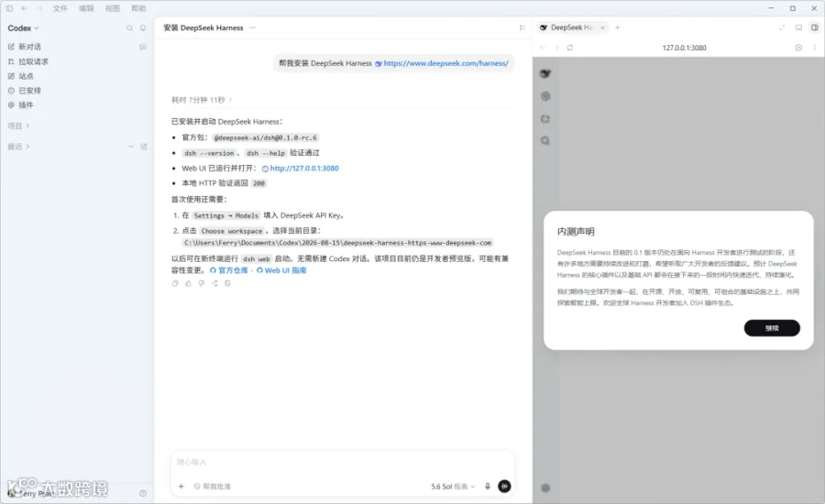The image size is (825, 504).
Task: Click the circle icon right of 新对话
Action: coord(143,47)
